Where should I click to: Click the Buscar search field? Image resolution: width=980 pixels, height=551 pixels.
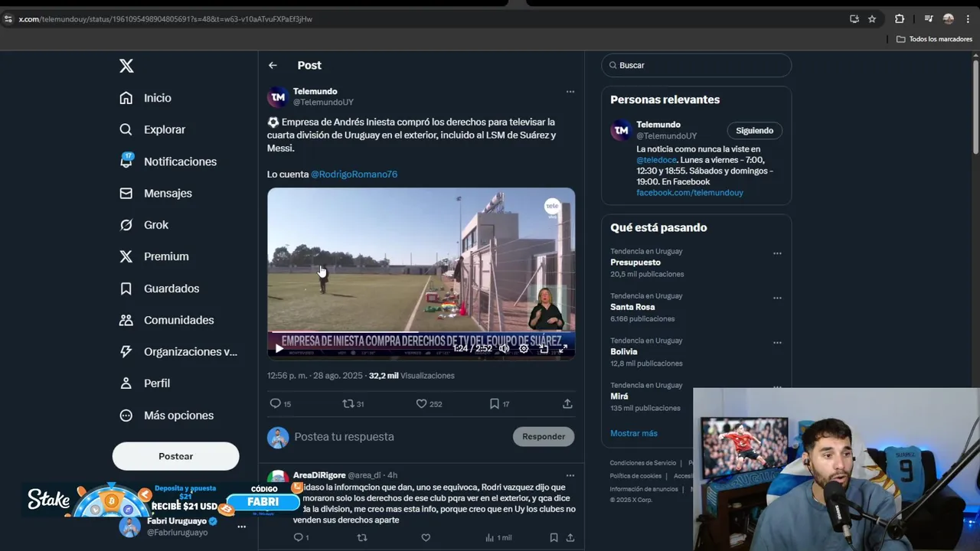tap(696, 66)
